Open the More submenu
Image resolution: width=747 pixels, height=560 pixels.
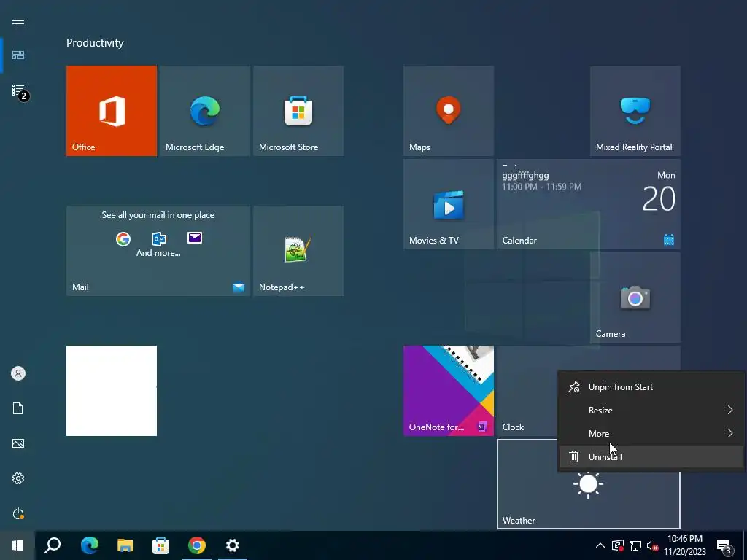click(651, 433)
